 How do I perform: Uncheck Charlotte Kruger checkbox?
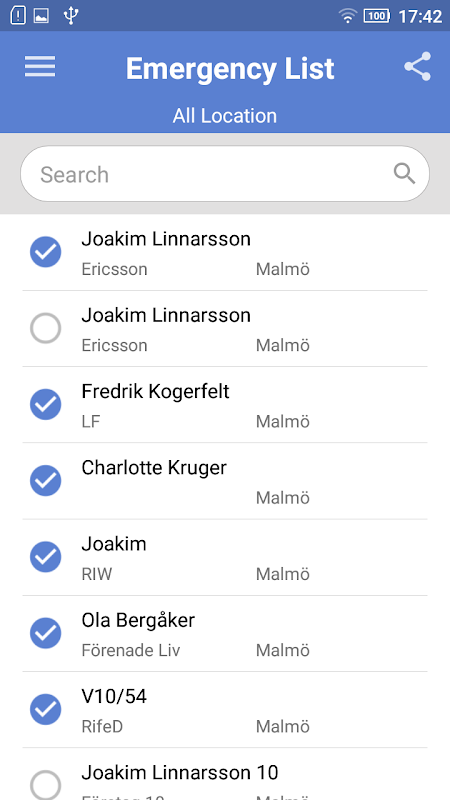[x=45, y=481]
